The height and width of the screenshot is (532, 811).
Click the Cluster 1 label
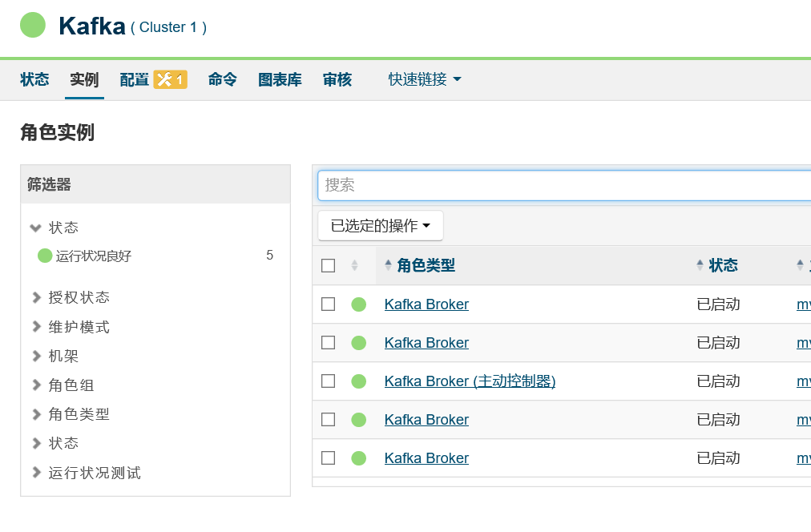(168, 27)
